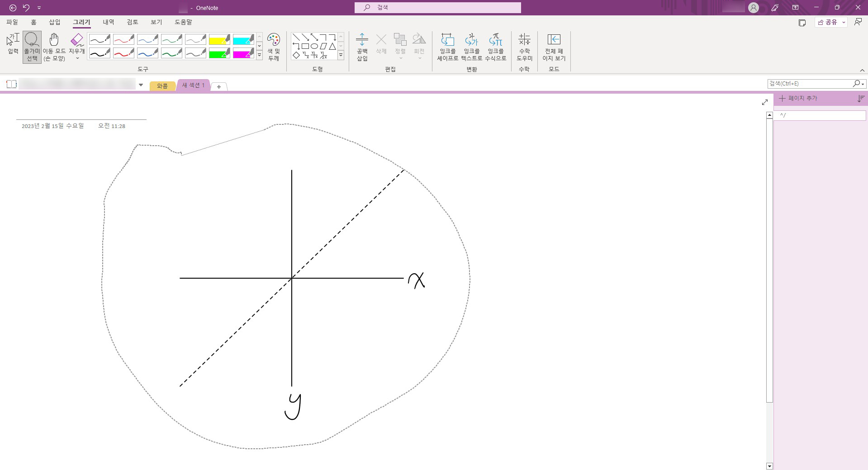
Task: Select the double-headed arrow shape
Action: point(314,37)
